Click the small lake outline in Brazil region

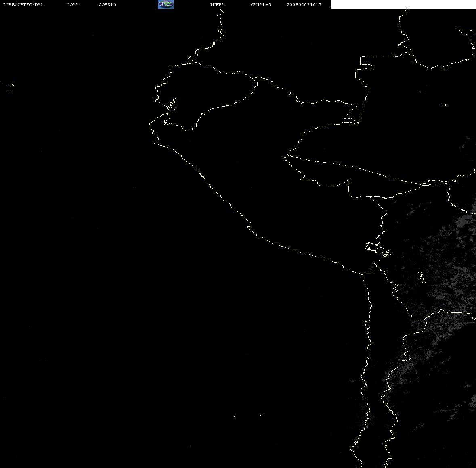(444, 104)
